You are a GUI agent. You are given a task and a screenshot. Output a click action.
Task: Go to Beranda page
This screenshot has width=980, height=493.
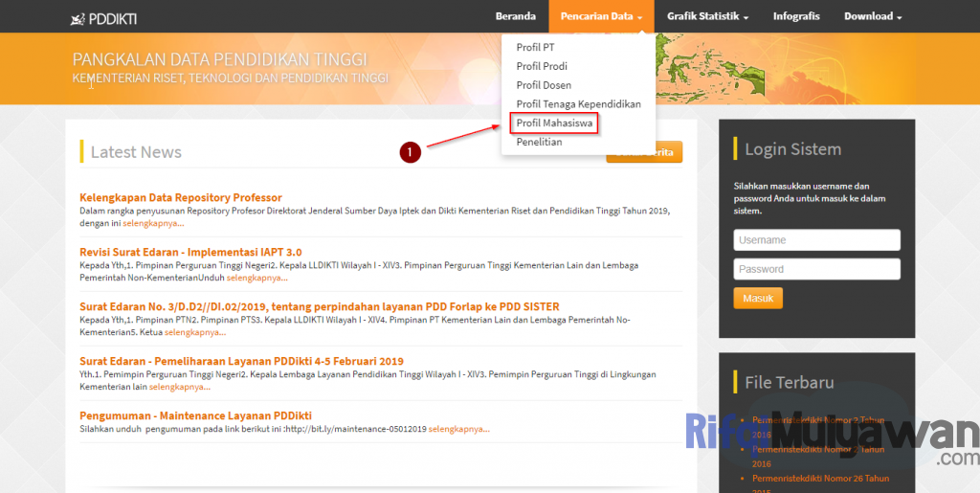pos(516,16)
